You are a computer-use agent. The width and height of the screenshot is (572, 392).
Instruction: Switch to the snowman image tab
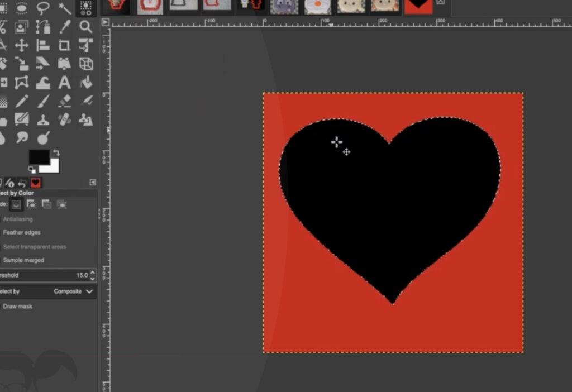click(318, 7)
